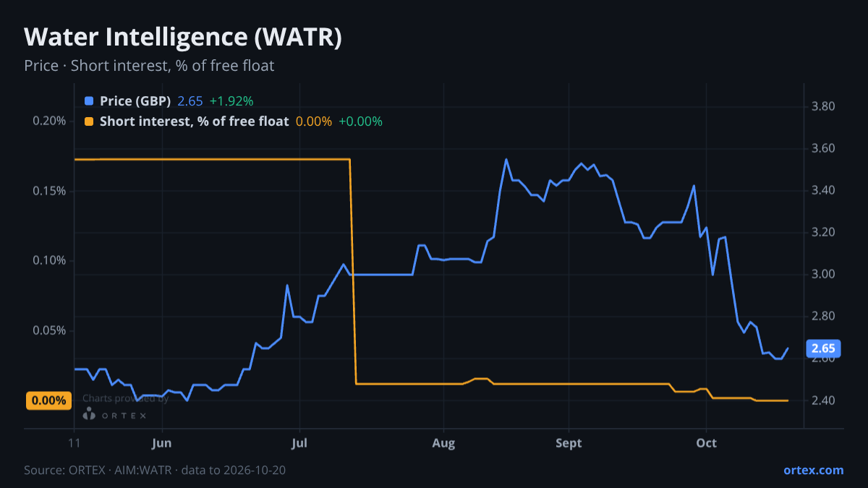Click the 0.05% left axis label

coord(49,330)
